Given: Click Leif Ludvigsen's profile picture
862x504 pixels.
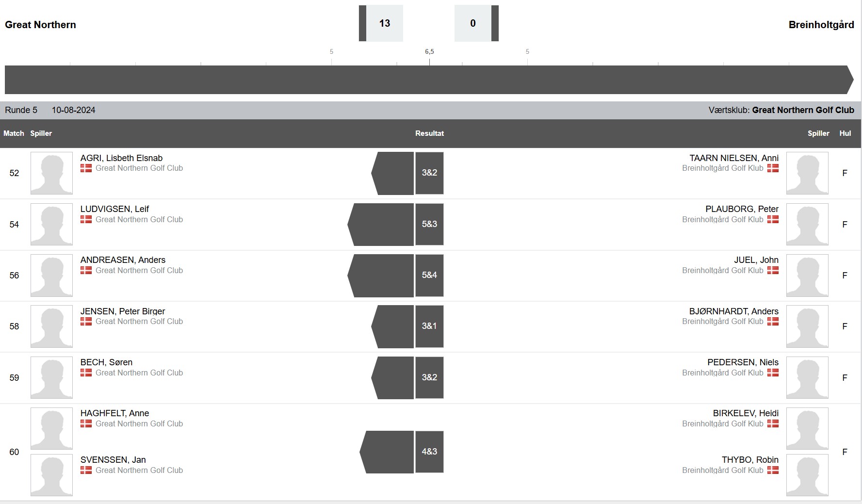Looking at the screenshot, I should pos(51,224).
